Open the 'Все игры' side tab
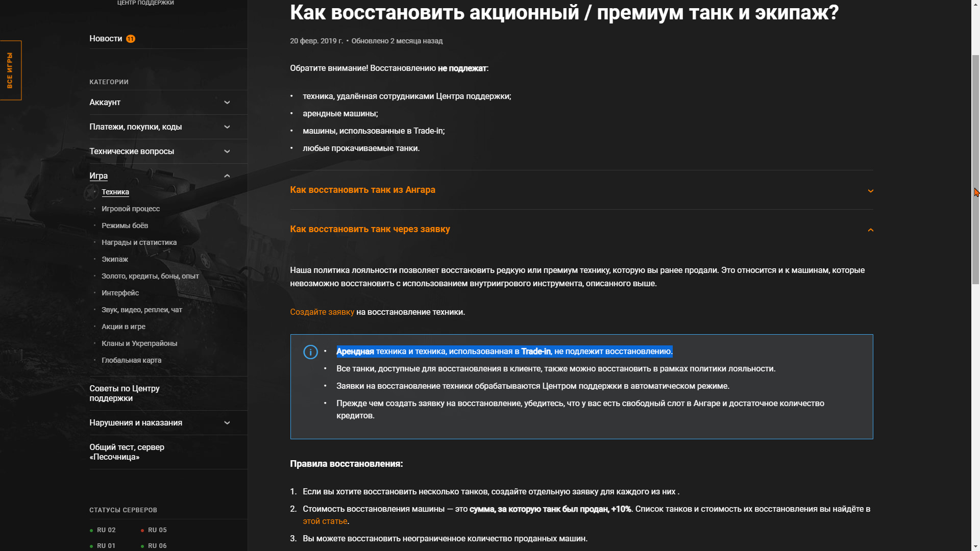 [x=10, y=70]
